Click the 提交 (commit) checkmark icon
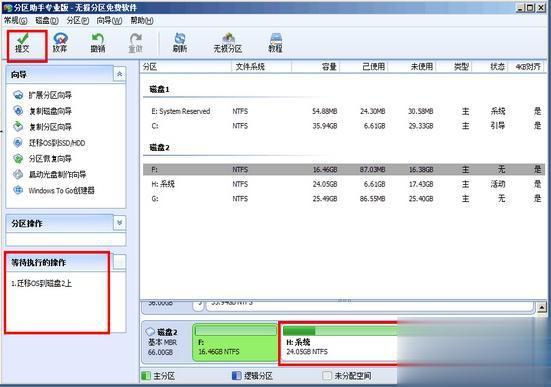Image resolution: width=551 pixels, height=387 pixels. pyautogui.click(x=23, y=38)
